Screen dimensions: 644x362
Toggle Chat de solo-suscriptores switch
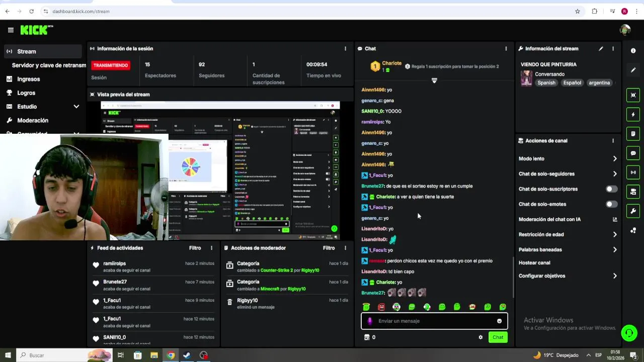pyautogui.click(x=611, y=189)
